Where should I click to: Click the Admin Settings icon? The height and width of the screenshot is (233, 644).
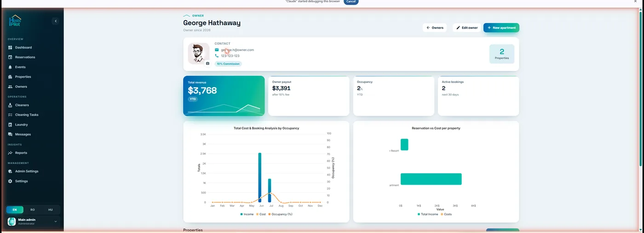[10, 171]
